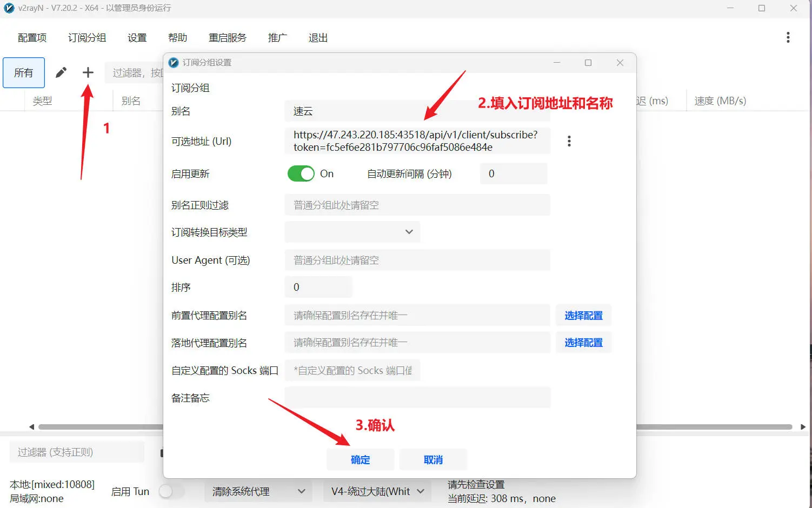Click the subscription URL input field
The height and width of the screenshot is (508, 812).
tap(416, 141)
